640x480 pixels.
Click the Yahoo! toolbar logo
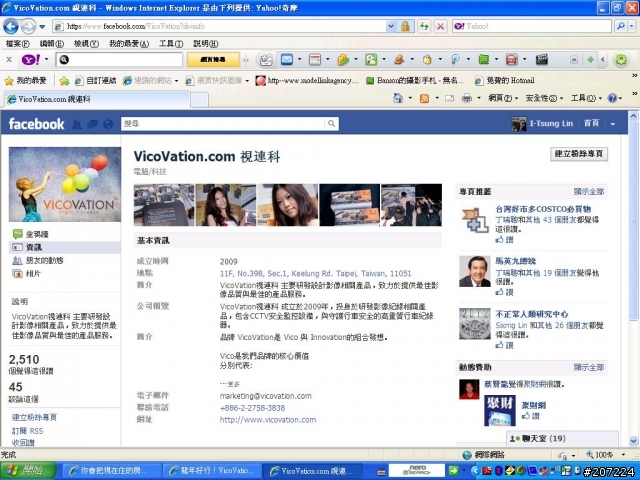(31, 60)
